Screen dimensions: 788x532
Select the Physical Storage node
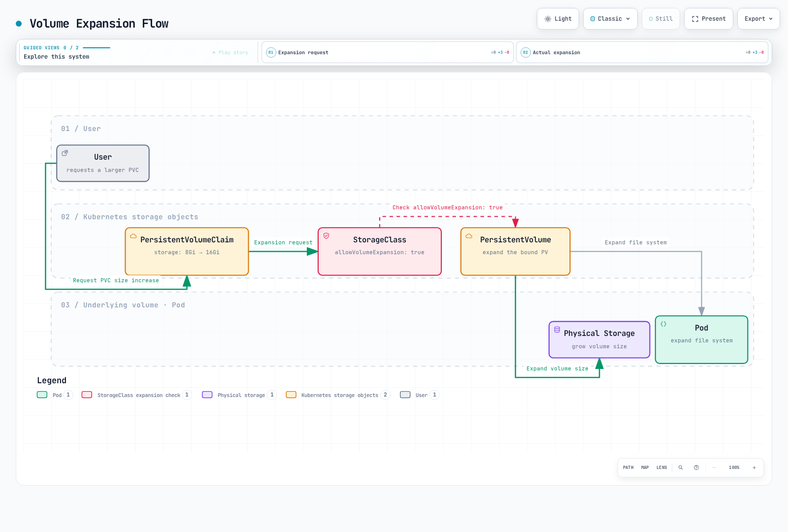599,339
